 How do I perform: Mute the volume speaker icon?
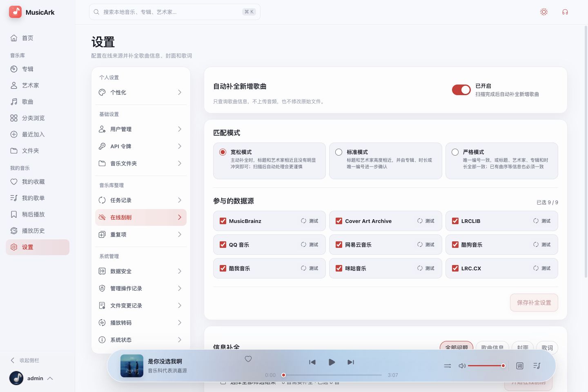[462, 366]
